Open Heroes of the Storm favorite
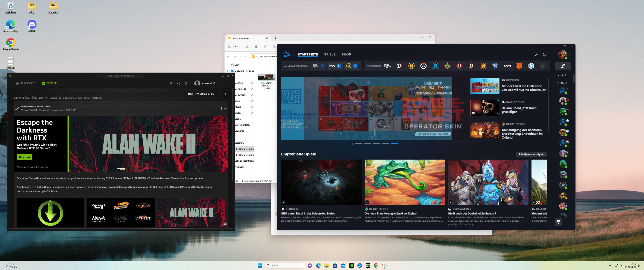This screenshot has height=270, width=644. coord(531,66)
